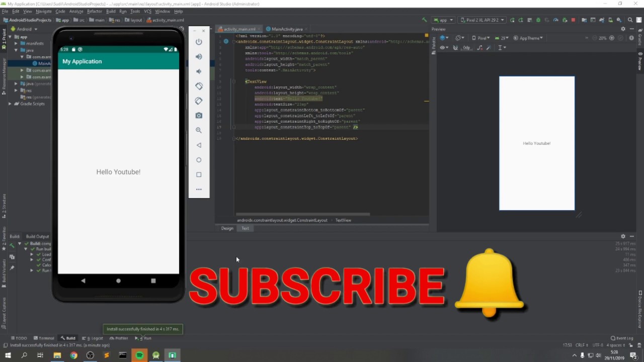Click the emulator Volume Up button
The image size is (644, 362).
[199, 56]
